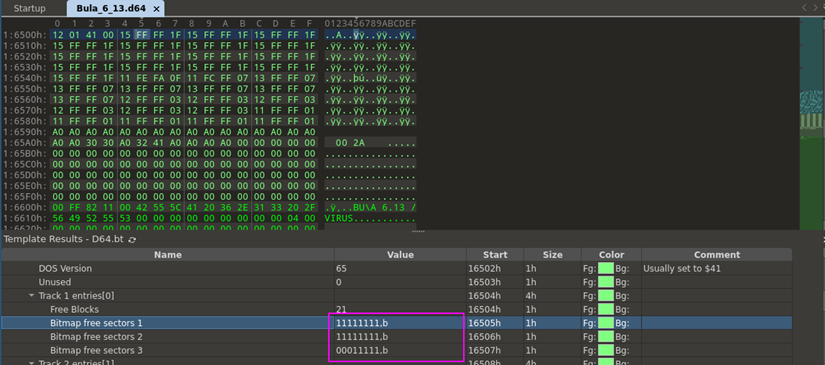Select the Track 1 entries[0] row

click(396, 296)
